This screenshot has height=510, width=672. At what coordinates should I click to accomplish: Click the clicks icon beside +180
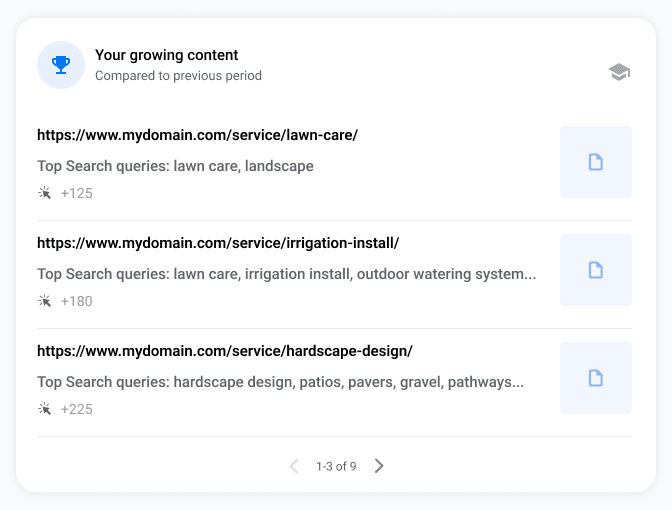45,301
